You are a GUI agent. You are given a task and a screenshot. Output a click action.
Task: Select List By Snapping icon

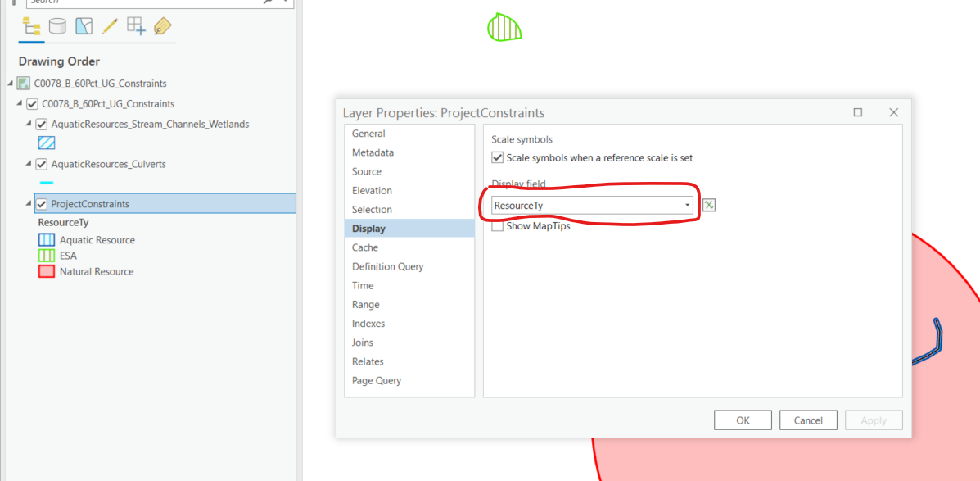click(x=136, y=25)
